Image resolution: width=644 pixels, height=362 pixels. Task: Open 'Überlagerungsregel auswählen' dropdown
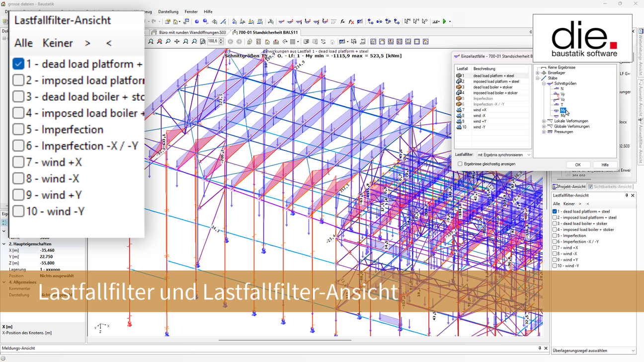[x=594, y=351]
